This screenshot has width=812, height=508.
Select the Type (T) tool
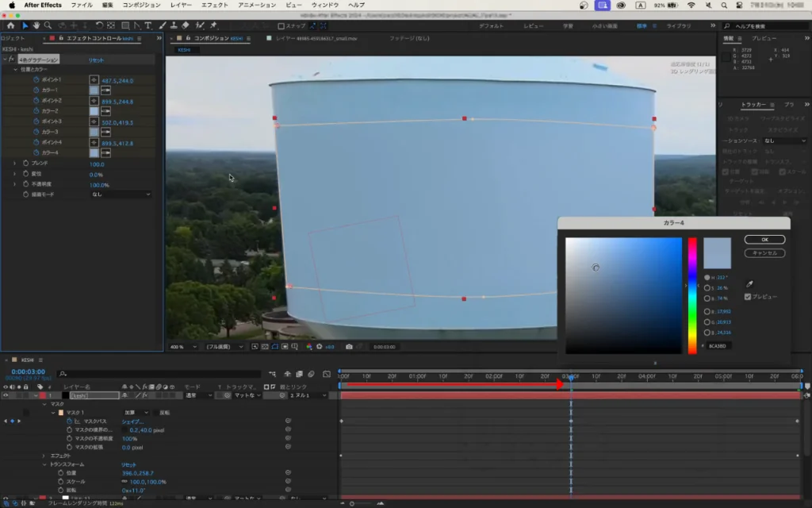point(148,25)
